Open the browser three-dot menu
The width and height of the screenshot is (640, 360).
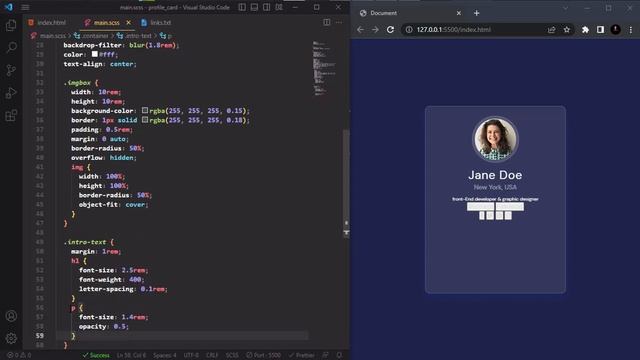631,29
